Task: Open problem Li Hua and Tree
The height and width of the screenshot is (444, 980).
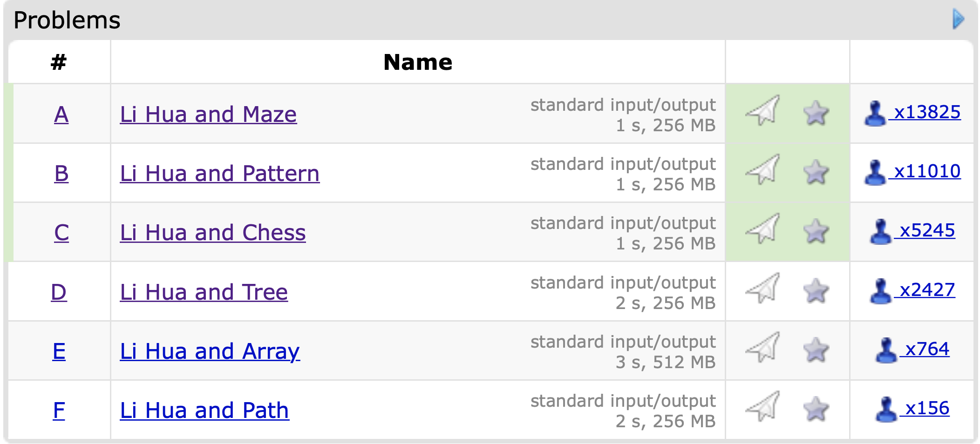Action: coord(204,292)
